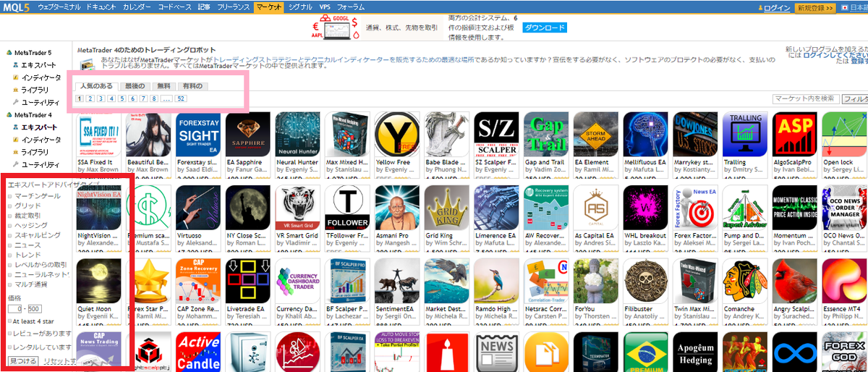
Task: Open the Comanche product icon
Action: click(x=746, y=281)
